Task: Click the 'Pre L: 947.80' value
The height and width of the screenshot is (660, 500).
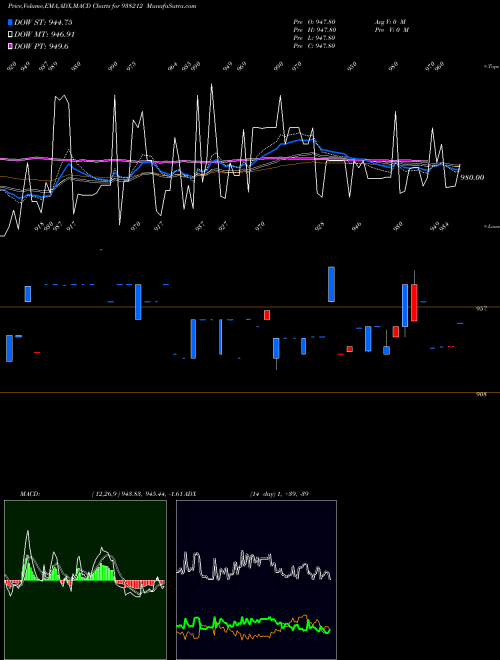Action: coord(314,38)
